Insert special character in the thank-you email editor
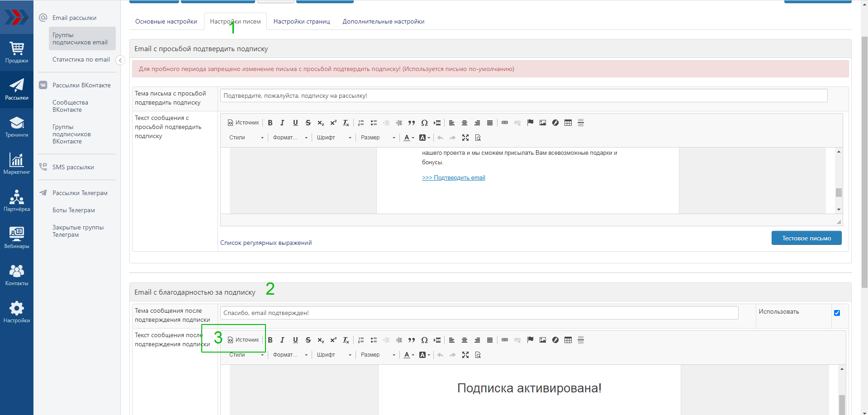Image resolution: width=868 pixels, height=415 pixels. (x=424, y=340)
